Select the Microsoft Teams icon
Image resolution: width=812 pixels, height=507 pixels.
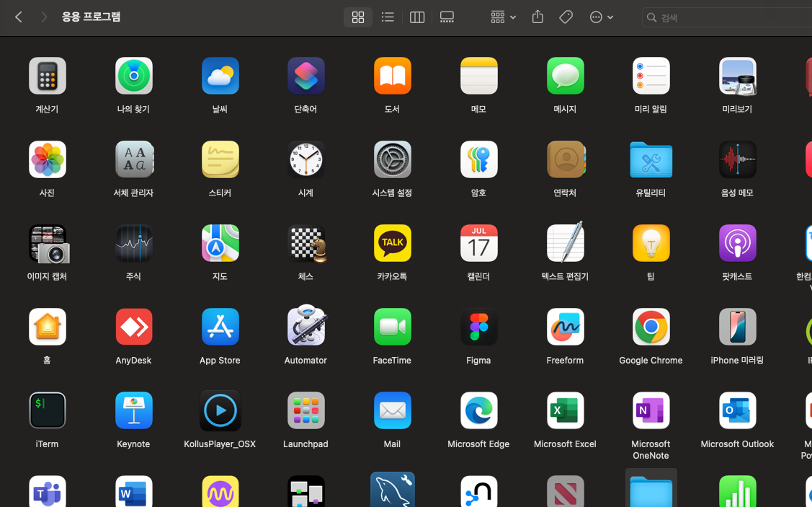[x=47, y=491]
